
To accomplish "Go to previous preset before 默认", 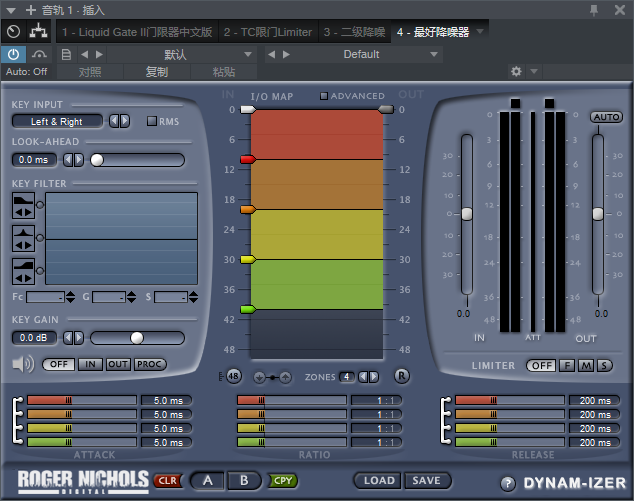I will 85,54.
